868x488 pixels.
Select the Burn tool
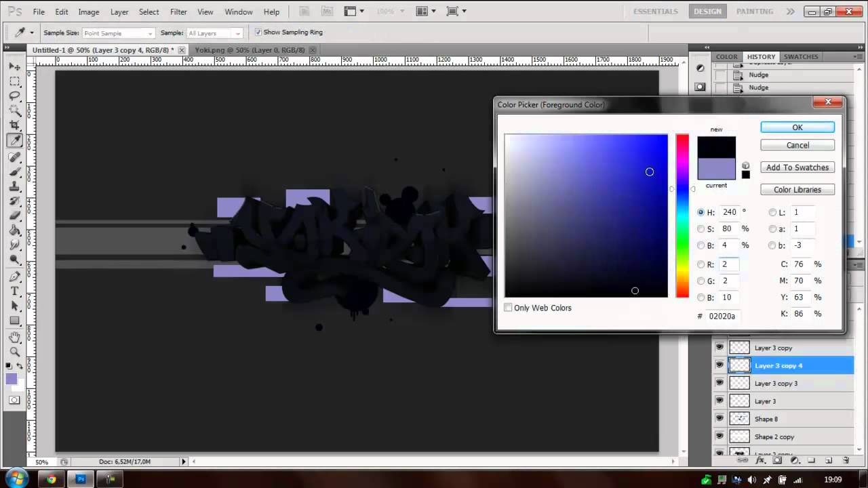pos(14,261)
